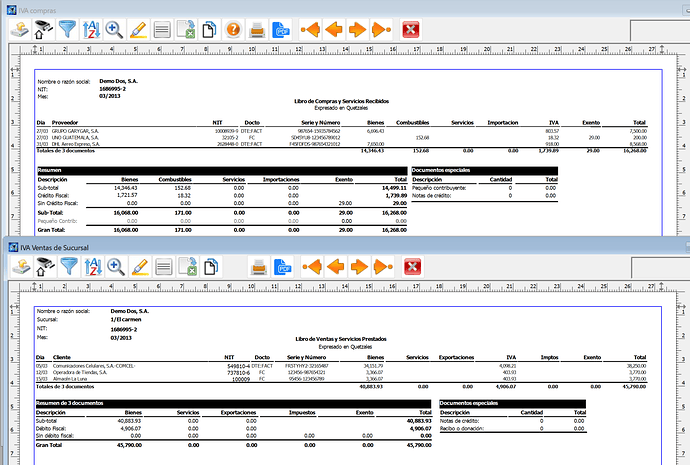Go to next page in IVA Ventas
The image size is (690, 465).
[x=360, y=267]
